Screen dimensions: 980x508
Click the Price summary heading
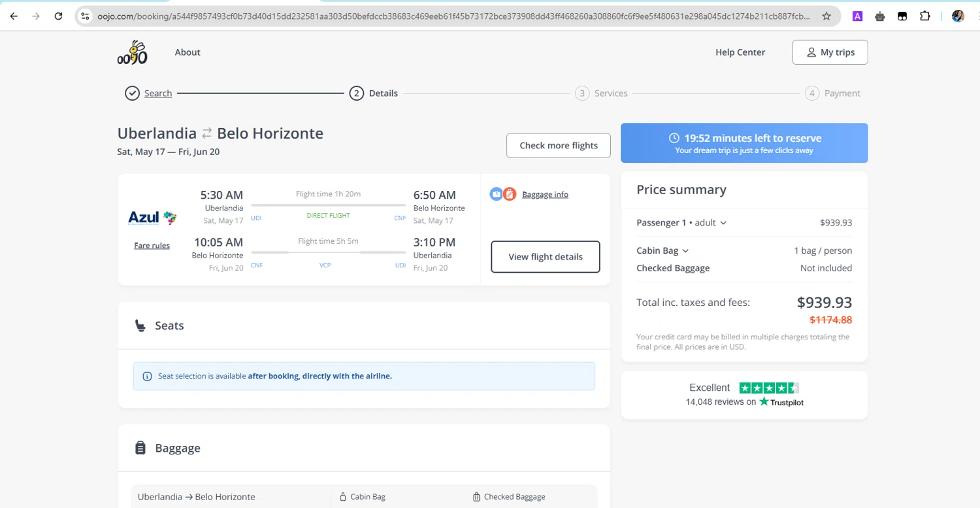click(681, 190)
